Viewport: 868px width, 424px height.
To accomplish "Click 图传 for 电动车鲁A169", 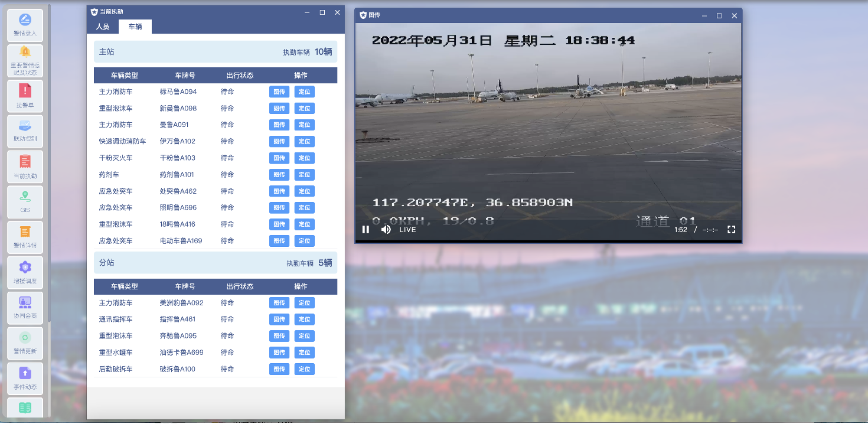I will coord(279,241).
